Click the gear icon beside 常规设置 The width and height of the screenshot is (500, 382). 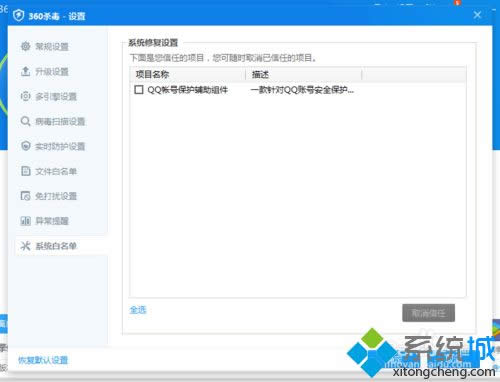[26, 46]
